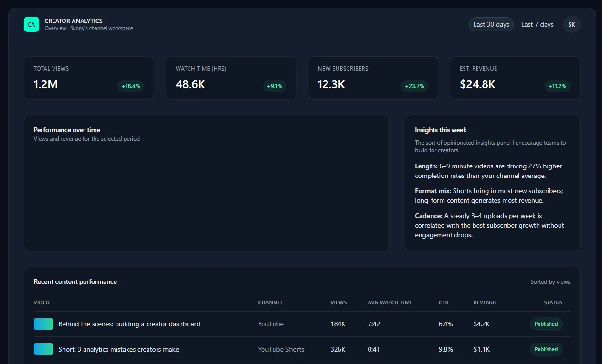Click Published badge for Short: 3 analytics row
This screenshot has width=602, height=364.
click(546, 349)
